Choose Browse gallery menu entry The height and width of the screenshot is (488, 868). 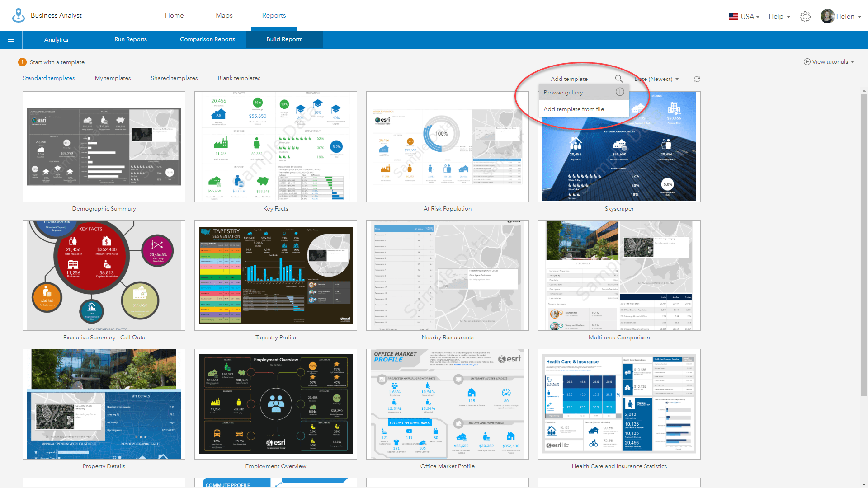tap(563, 93)
